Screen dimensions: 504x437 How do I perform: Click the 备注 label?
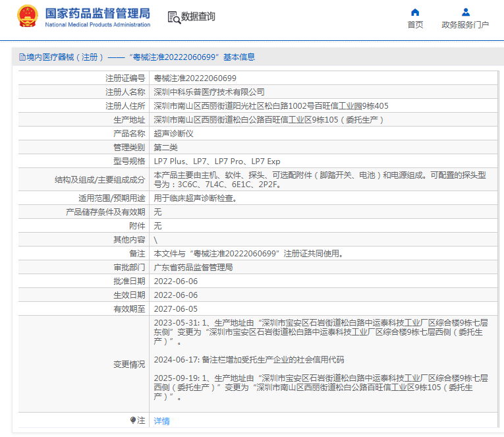click(137, 253)
